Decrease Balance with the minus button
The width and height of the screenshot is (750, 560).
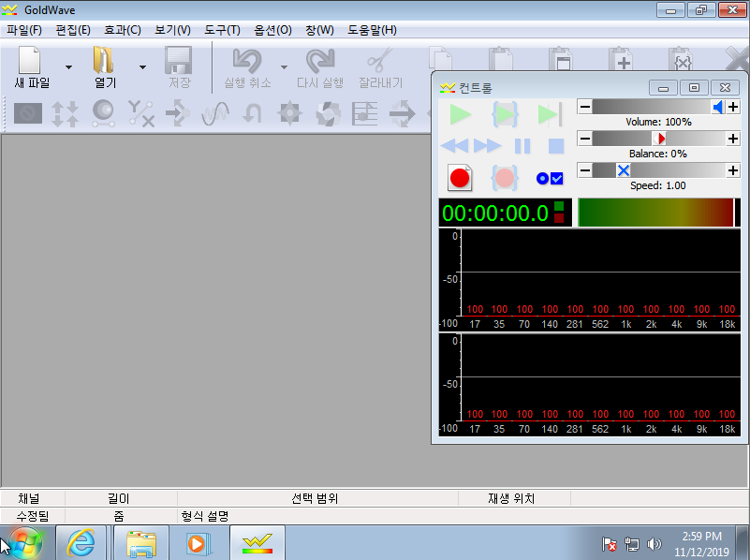click(584, 139)
